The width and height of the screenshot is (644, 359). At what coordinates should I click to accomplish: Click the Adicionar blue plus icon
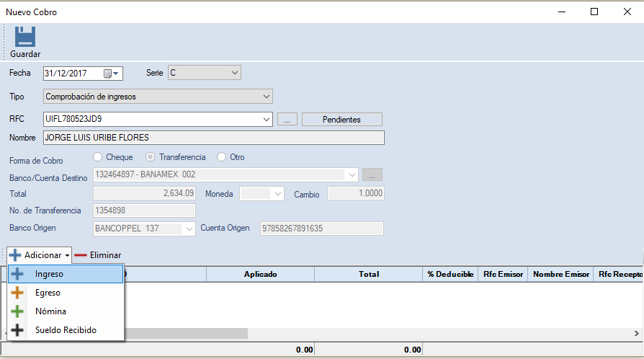[x=15, y=255]
